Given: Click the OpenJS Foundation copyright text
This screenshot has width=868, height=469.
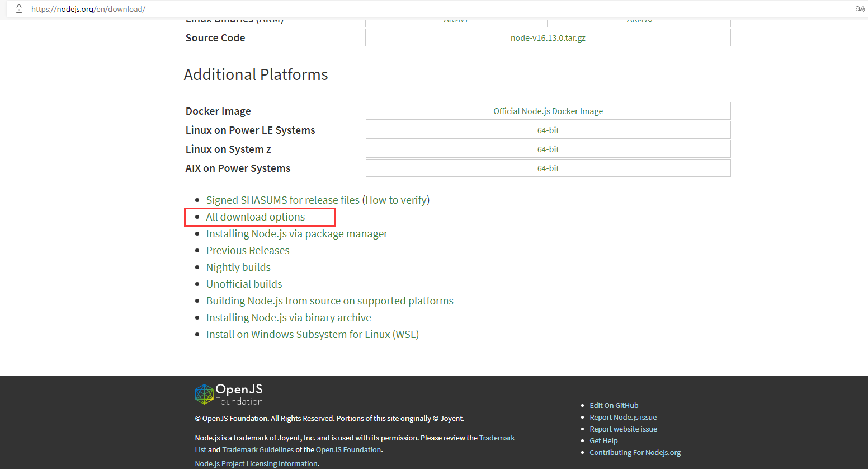Looking at the screenshot, I should point(329,419).
